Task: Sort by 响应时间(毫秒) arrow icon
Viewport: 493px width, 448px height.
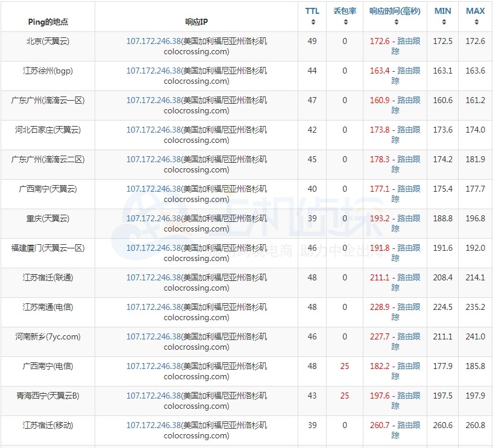Action: click(395, 22)
